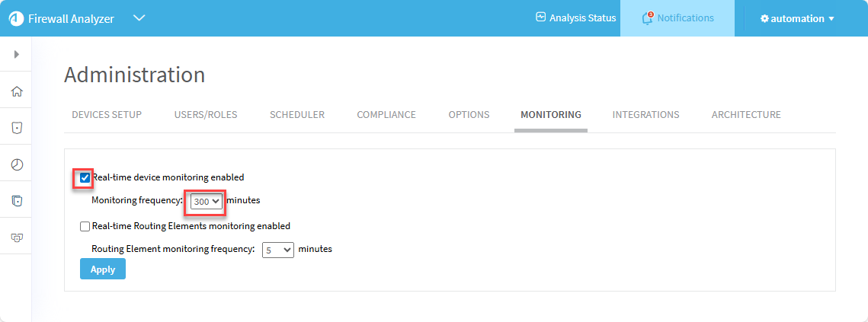
Task: Click the shield devices icon in sidebar
Action: pyautogui.click(x=16, y=128)
